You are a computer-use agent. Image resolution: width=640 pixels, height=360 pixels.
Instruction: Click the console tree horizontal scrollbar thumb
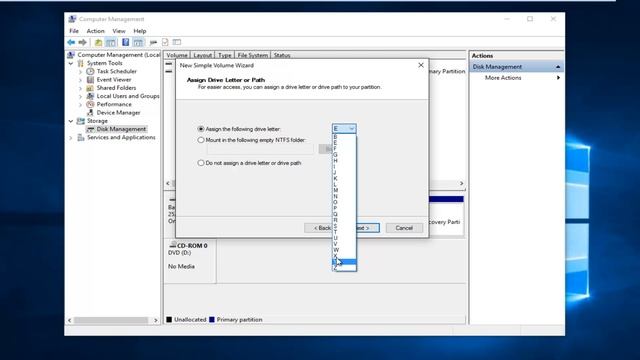tap(111, 320)
